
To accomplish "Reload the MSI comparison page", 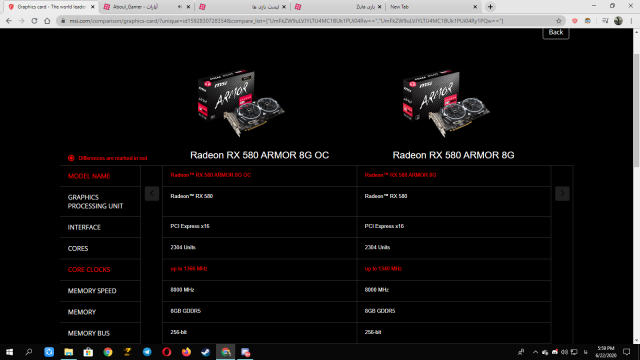I will tap(34, 21).
